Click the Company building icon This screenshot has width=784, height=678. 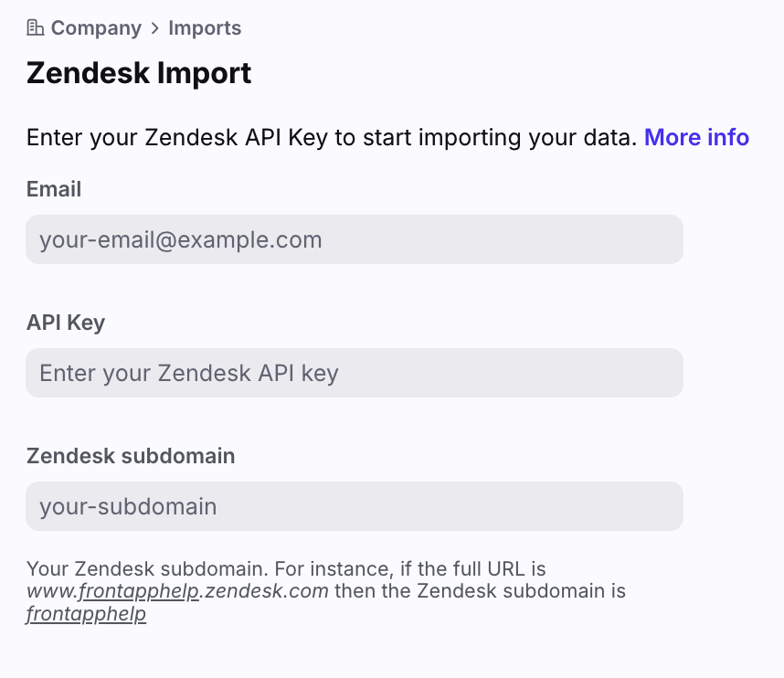(x=36, y=28)
